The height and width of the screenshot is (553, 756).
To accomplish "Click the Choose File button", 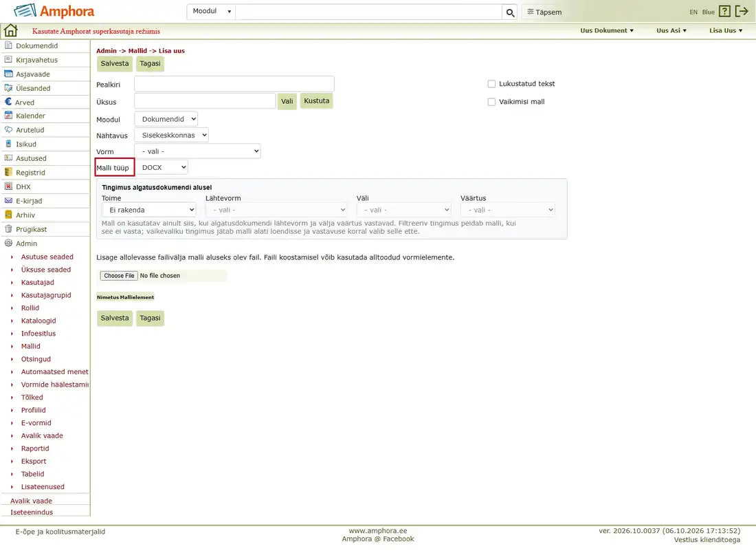I will (x=119, y=276).
